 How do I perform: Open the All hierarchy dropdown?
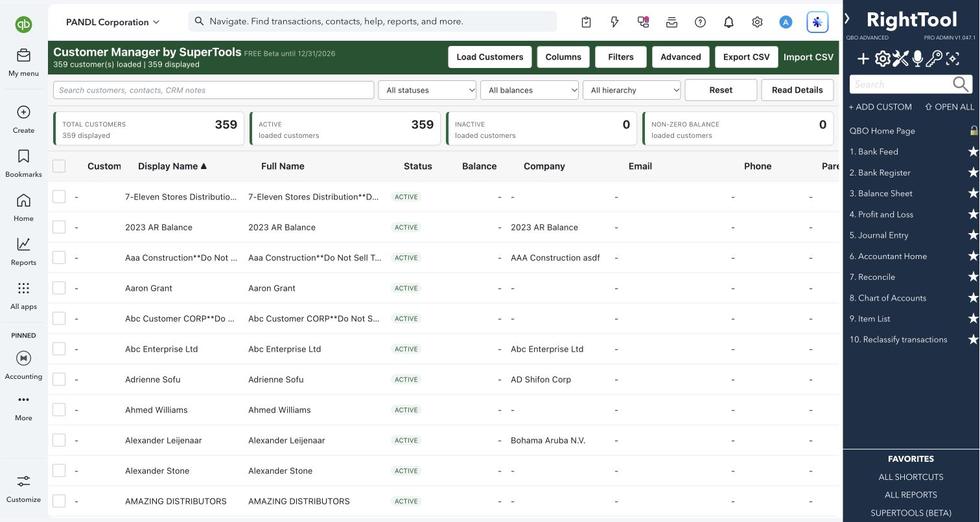pyautogui.click(x=632, y=90)
